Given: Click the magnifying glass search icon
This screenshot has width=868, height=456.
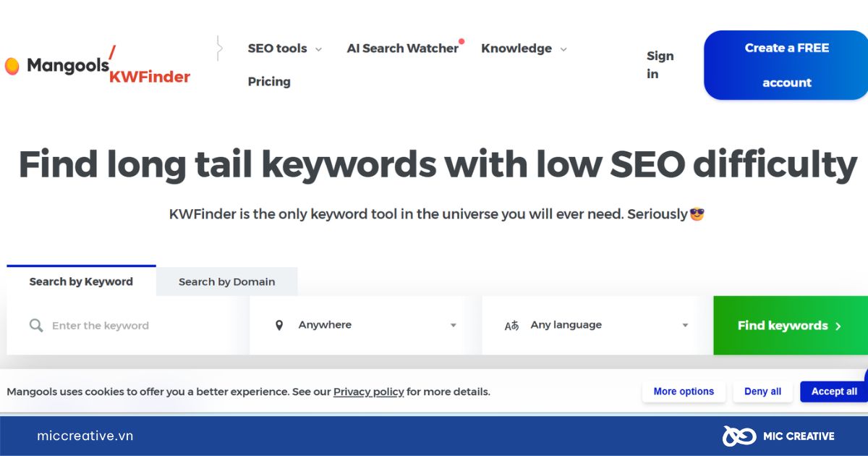Looking at the screenshot, I should coord(35,326).
